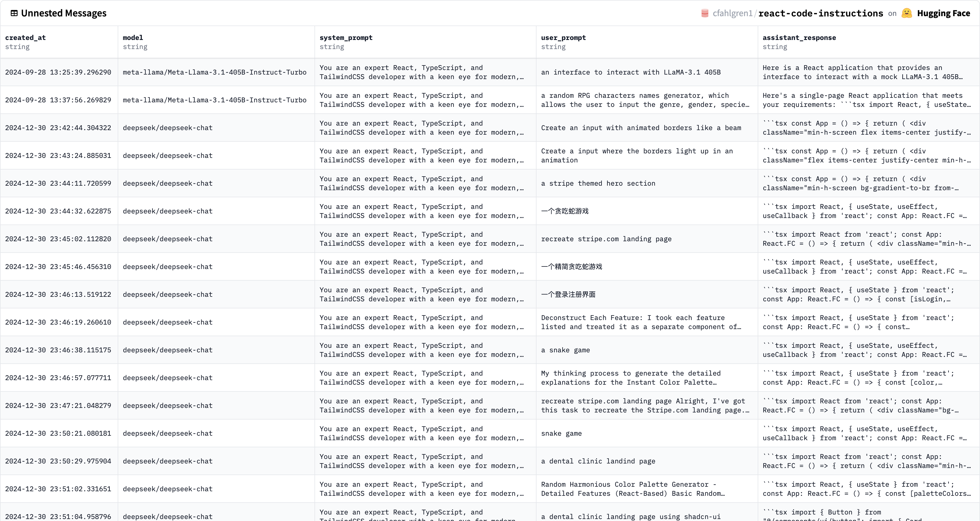Click the Hugging Face emoji logo

pos(907,13)
